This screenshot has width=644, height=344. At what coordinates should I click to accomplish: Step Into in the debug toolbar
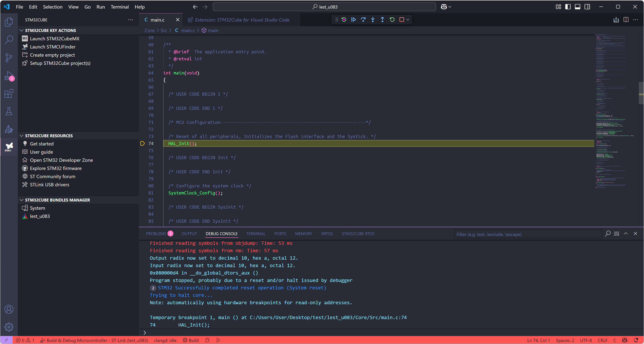tap(373, 20)
